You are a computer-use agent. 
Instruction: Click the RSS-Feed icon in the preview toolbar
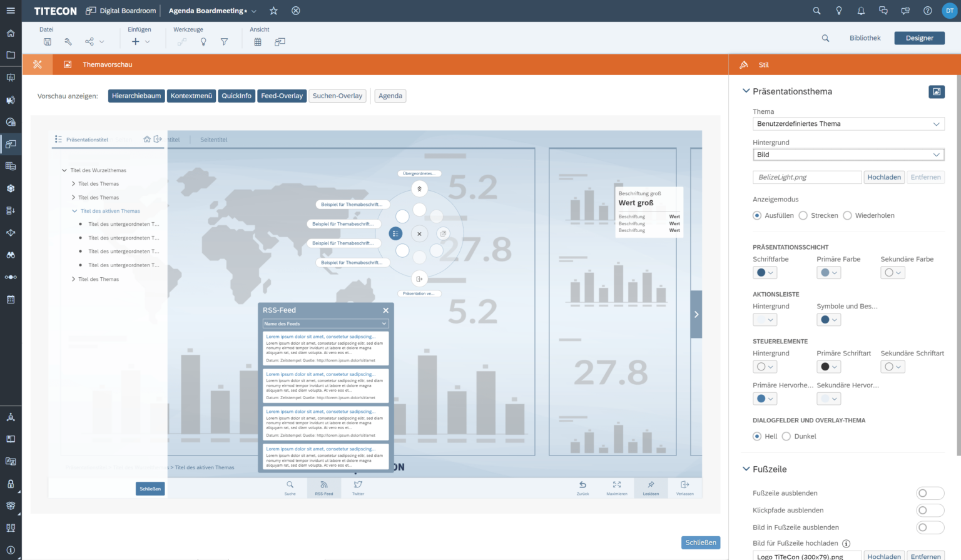[x=324, y=488]
